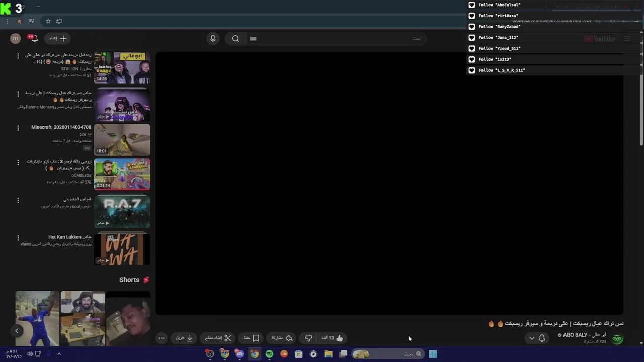Click the main video player area
Image resolution: width=644 pixels, height=362 pixels.
[x=389, y=184]
